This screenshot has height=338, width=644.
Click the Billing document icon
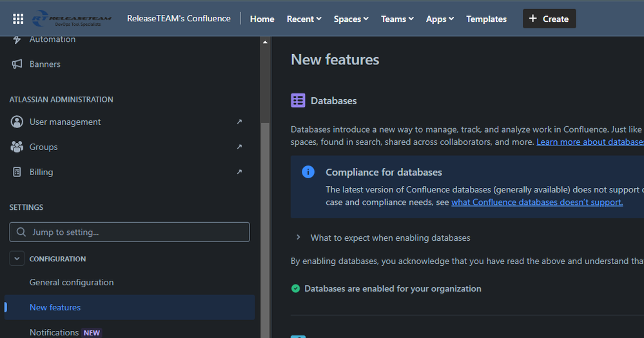17,172
